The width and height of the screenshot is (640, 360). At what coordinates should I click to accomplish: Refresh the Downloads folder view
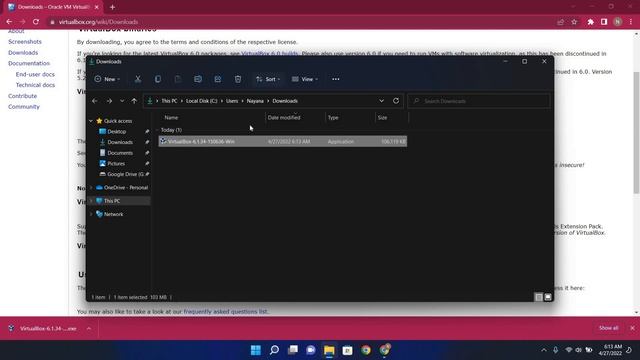point(396,101)
